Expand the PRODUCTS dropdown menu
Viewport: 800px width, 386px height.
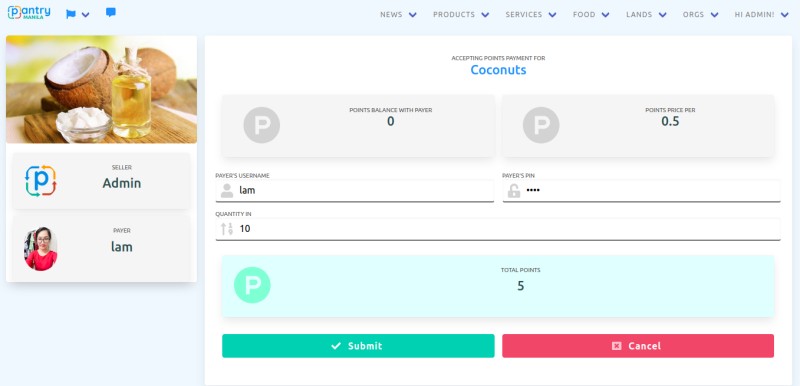click(x=461, y=15)
